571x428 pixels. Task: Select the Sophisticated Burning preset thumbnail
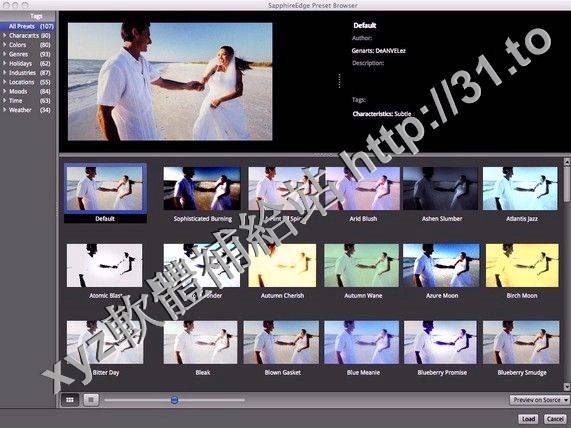pos(202,188)
